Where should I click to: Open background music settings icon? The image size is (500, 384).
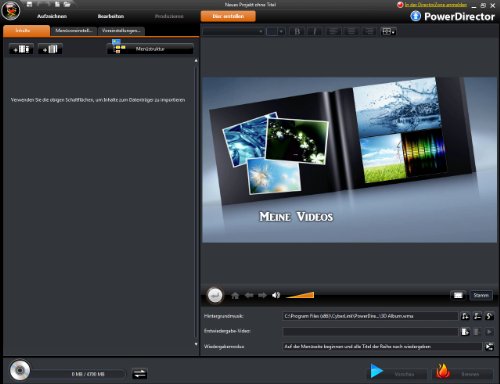489,316
